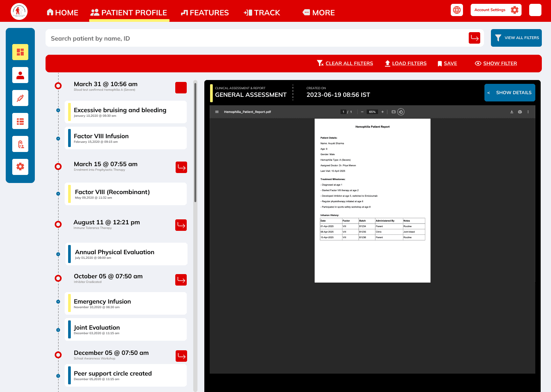The height and width of the screenshot is (392, 551).
Task: Open the settings gear sidebar icon
Action: (20, 167)
